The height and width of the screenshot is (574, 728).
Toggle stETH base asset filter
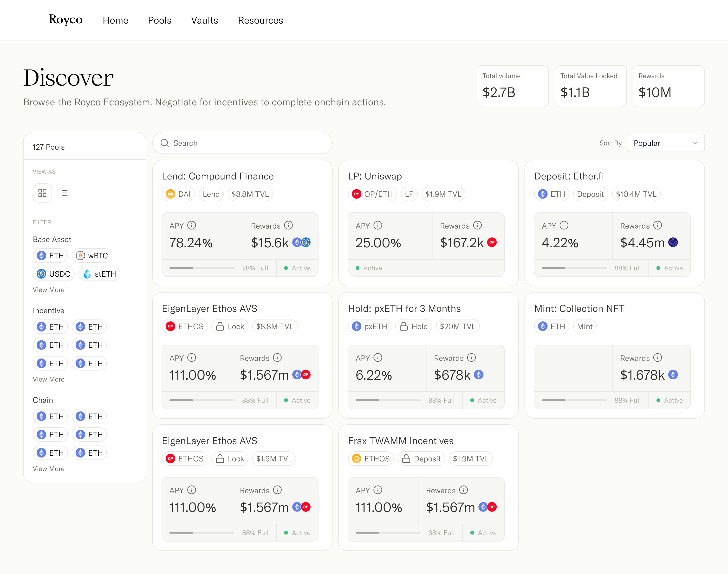point(99,274)
